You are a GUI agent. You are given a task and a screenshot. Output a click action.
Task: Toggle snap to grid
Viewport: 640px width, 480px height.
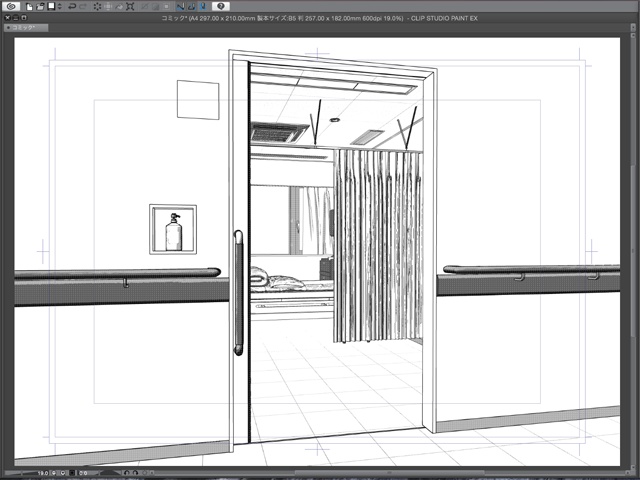203,7
